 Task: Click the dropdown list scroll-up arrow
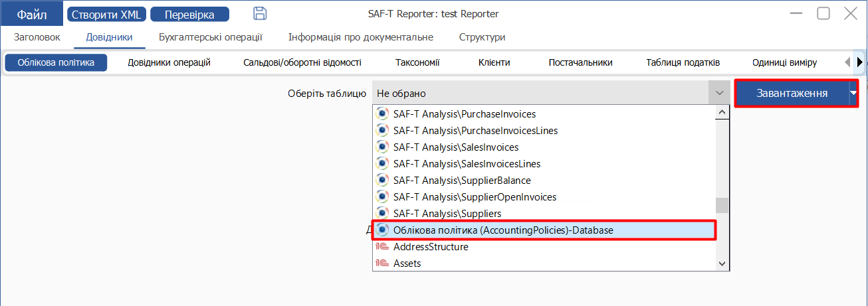coord(722,113)
